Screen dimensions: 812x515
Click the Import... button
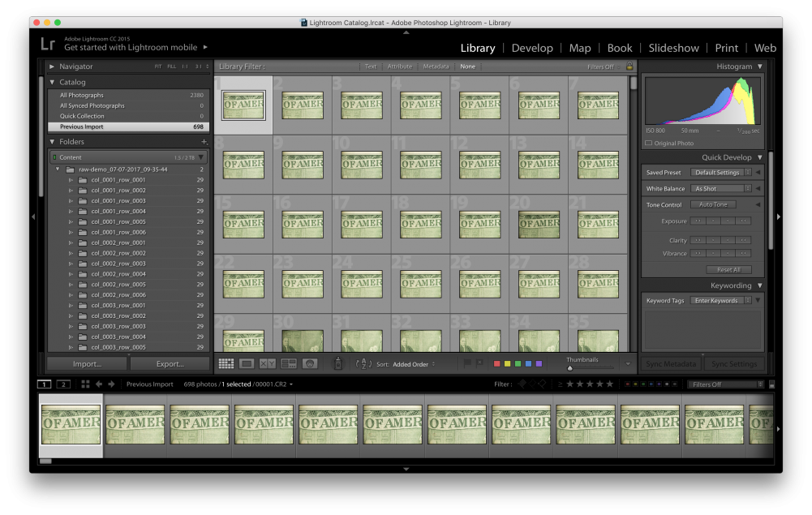[86, 363]
